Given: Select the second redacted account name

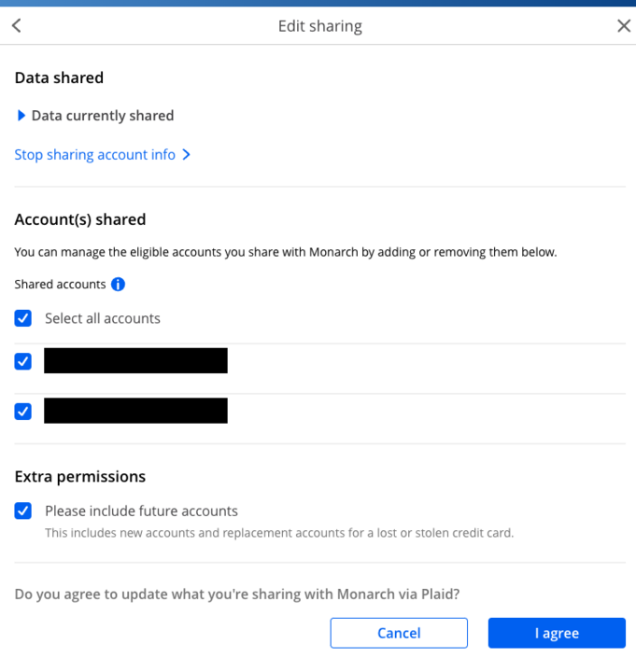Looking at the screenshot, I should pyautogui.click(x=135, y=411).
